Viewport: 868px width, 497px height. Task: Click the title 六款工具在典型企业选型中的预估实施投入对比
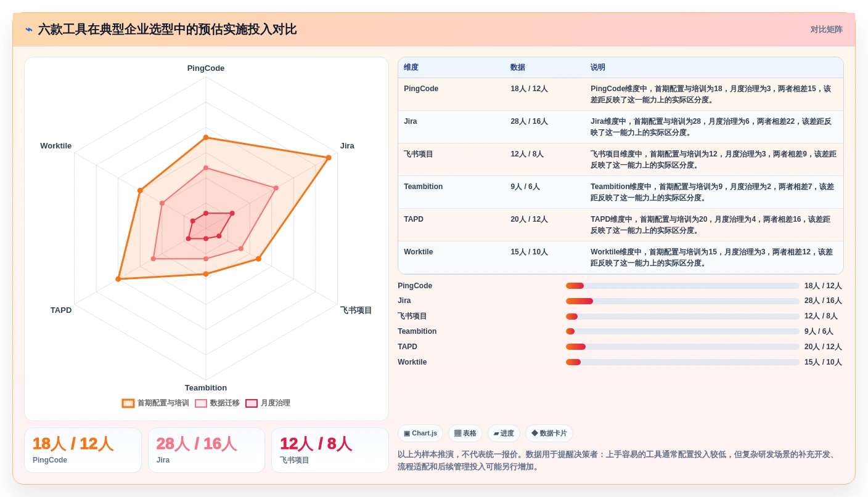167,30
